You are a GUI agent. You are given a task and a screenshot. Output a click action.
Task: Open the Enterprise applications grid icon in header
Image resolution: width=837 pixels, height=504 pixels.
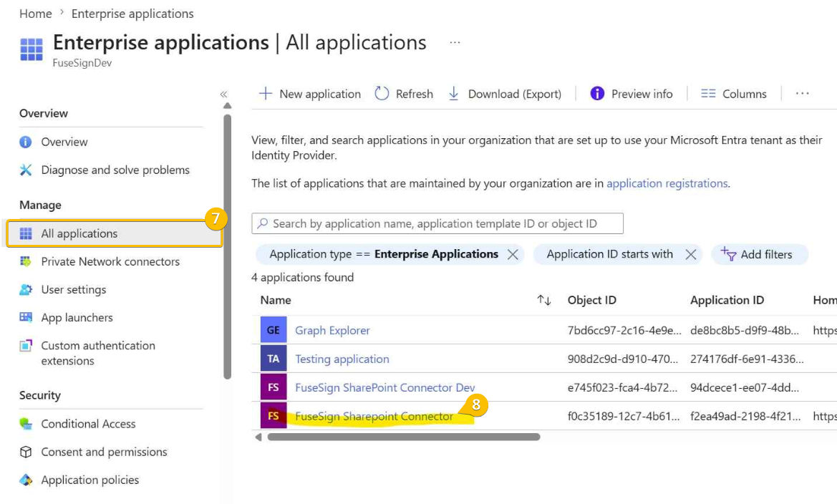pyautogui.click(x=31, y=49)
